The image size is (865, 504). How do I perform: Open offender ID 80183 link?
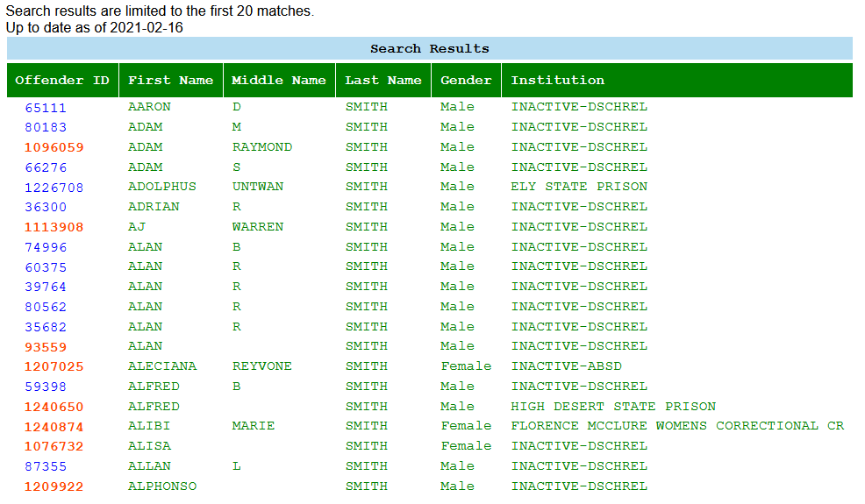pos(46,127)
